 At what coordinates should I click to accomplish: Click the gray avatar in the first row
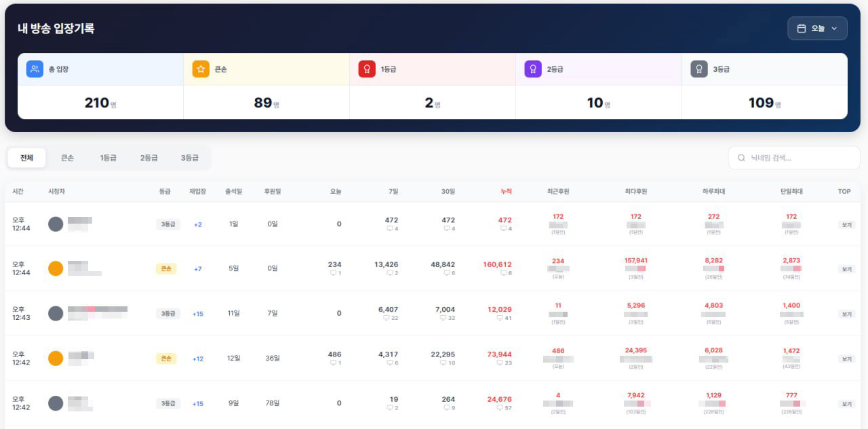coord(56,224)
